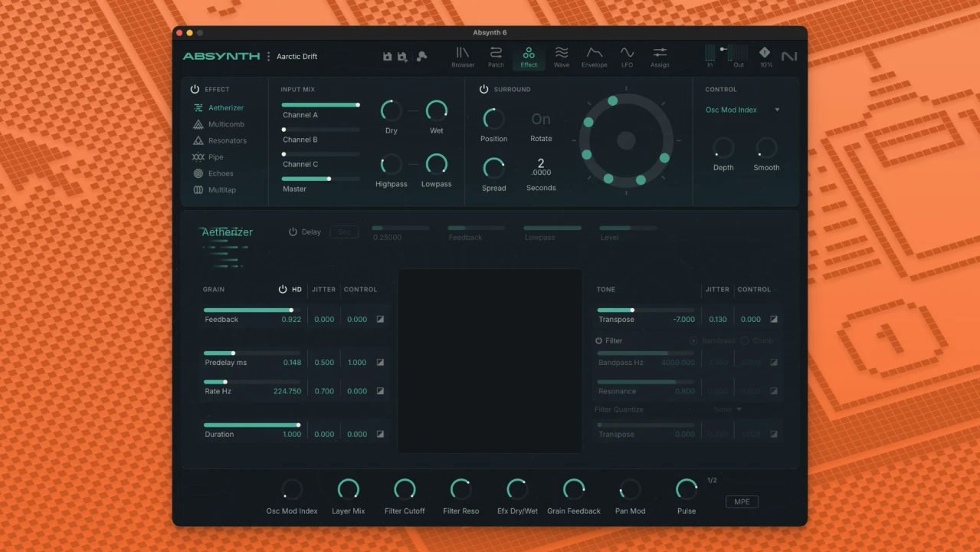The width and height of the screenshot is (980, 552).
Task: Click the Bandpass Hz control polarity icon
Action: pyautogui.click(x=774, y=363)
